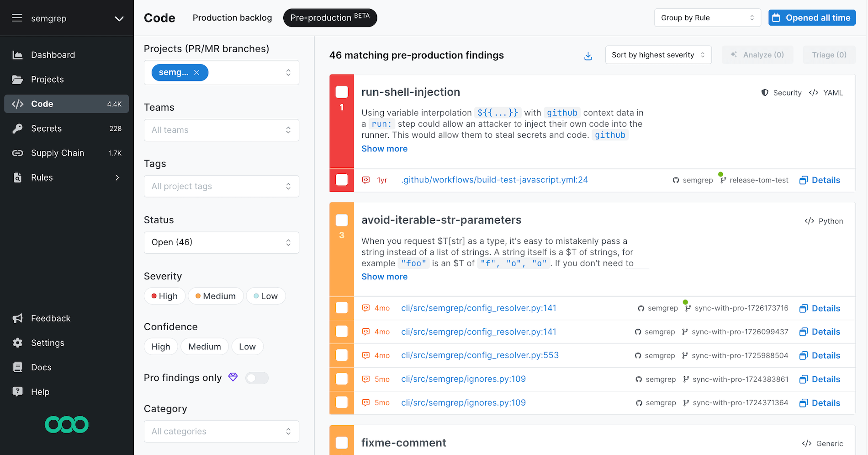Filter by High severity
Image resolution: width=868 pixels, height=455 pixels.
click(x=164, y=296)
